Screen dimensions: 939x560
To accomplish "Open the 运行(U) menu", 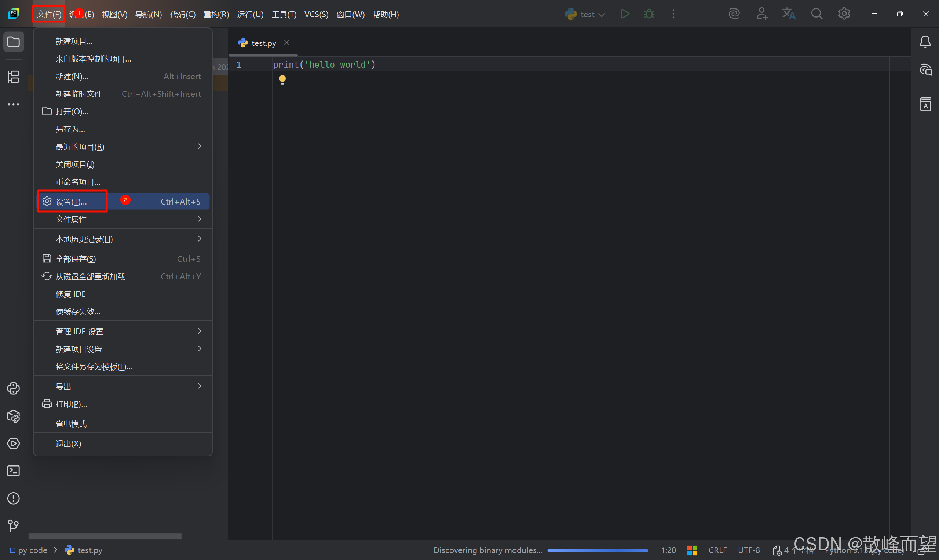I will [250, 14].
